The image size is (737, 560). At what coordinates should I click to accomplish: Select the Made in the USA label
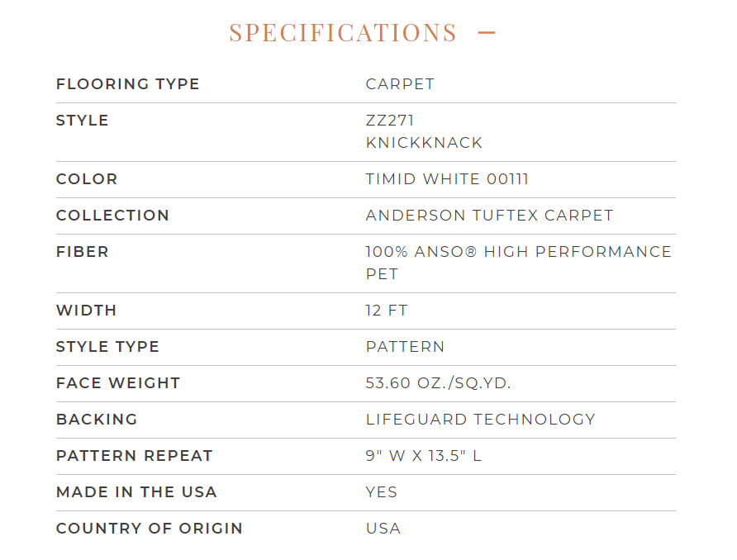(136, 492)
